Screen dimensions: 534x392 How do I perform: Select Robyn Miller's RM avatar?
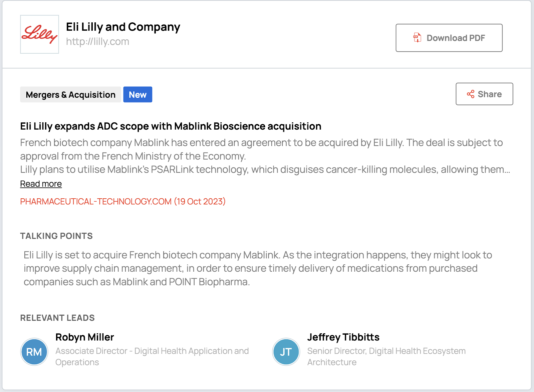point(34,352)
